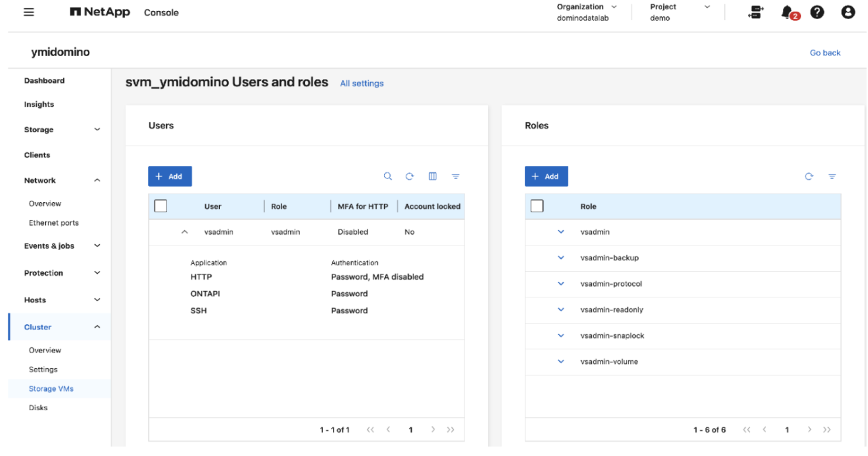Expand the vsadmin-snaplock role row
868x456 pixels.
pyautogui.click(x=561, y=336)
